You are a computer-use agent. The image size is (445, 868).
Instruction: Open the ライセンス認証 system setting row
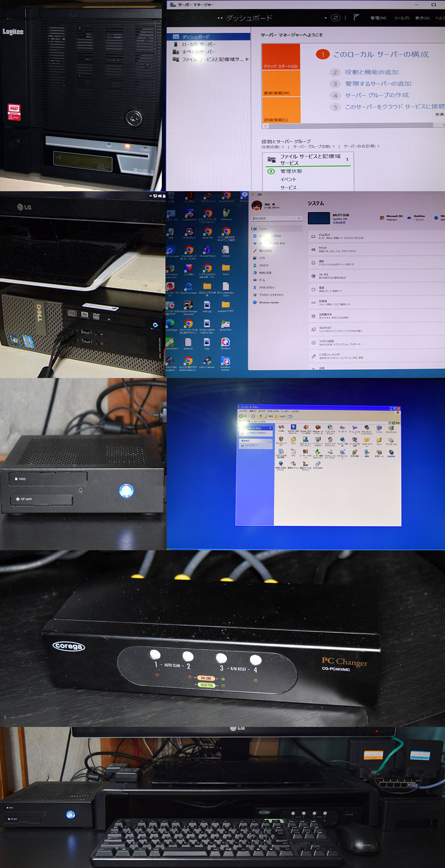376,343
